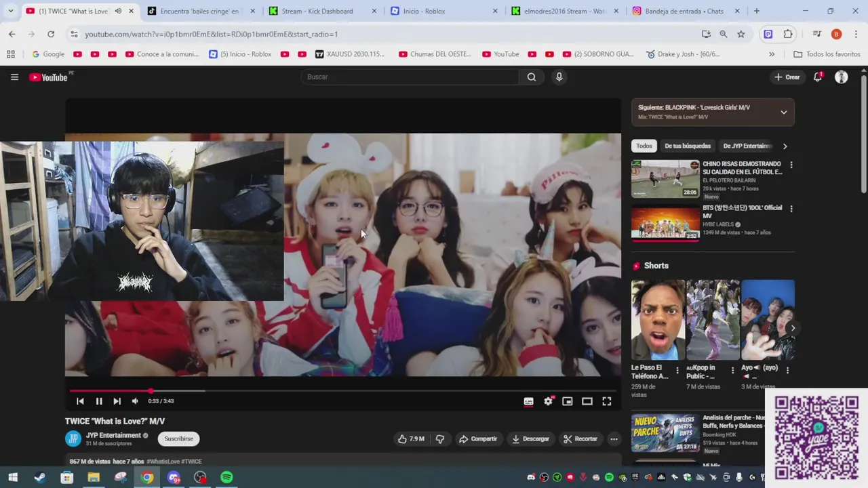
Task: Switch to theater mode
Action: 587,401
